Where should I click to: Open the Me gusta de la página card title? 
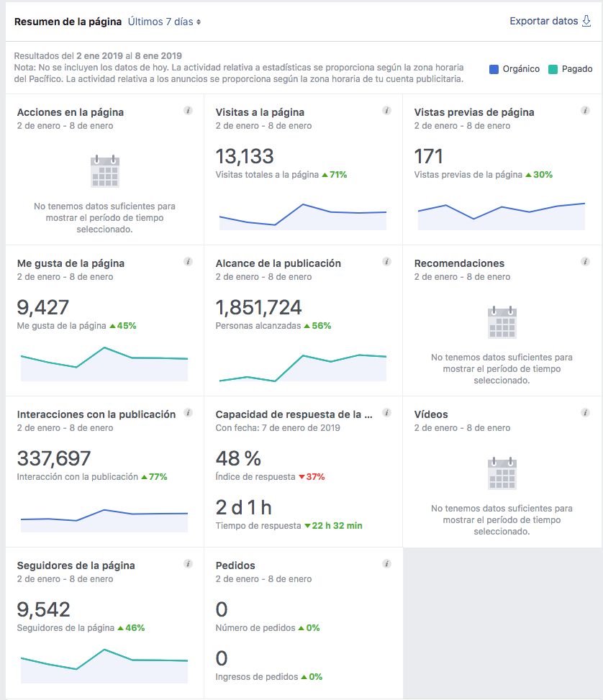71,263
